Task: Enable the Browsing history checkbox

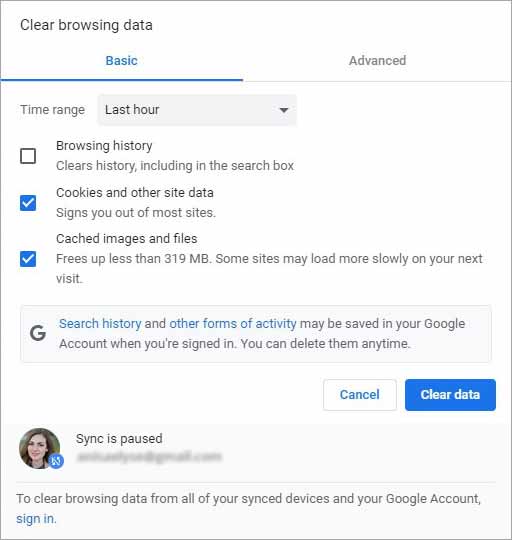Action: [28, 156]
